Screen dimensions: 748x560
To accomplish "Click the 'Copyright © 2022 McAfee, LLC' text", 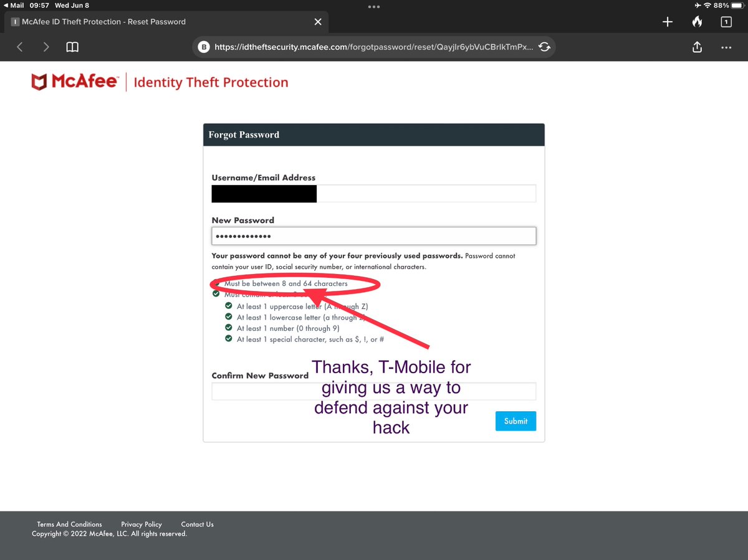I will pyautogui.click(x=109, y=534).
